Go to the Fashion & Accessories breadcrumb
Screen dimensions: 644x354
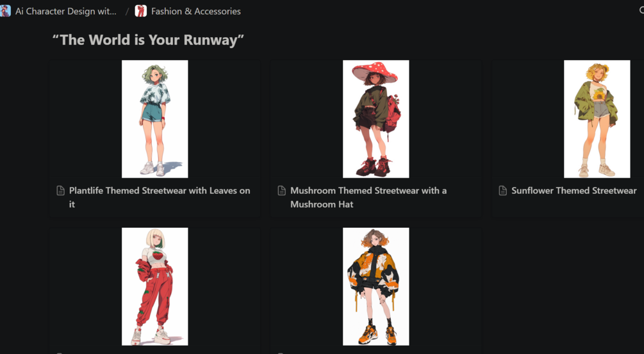(x=196, y=12)
